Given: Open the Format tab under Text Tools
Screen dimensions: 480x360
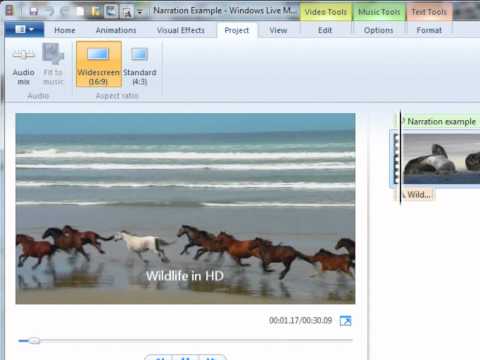Looking at the screenshot, I should pos(429,30).
